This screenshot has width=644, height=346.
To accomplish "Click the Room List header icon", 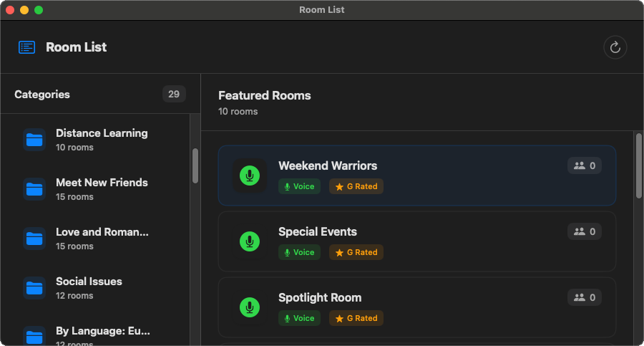I will tap(27, 47).
